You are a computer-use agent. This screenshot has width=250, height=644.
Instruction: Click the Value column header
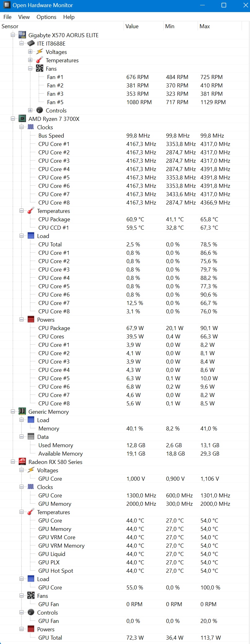(143, 26)
